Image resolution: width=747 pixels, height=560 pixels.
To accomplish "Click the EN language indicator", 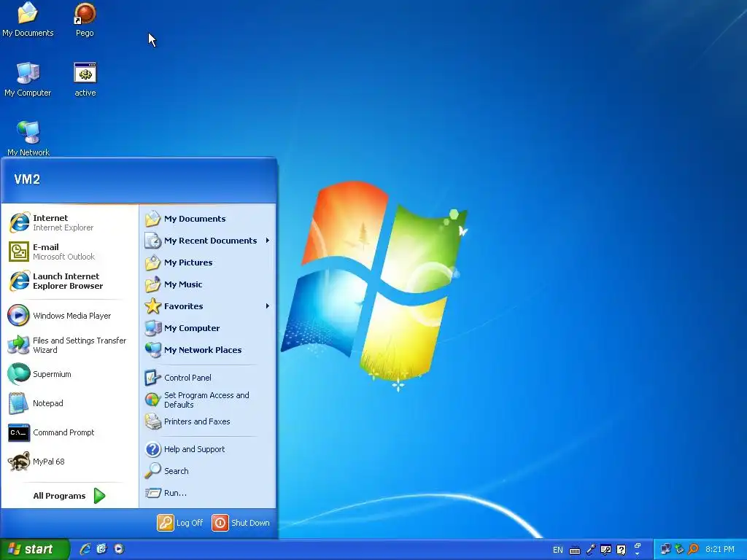I will tap(557, 550).
